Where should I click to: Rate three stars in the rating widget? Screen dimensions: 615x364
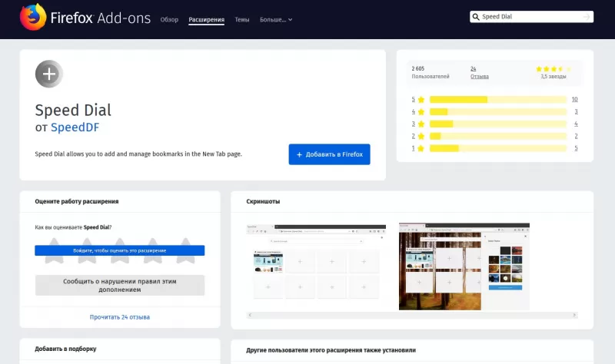120,251
